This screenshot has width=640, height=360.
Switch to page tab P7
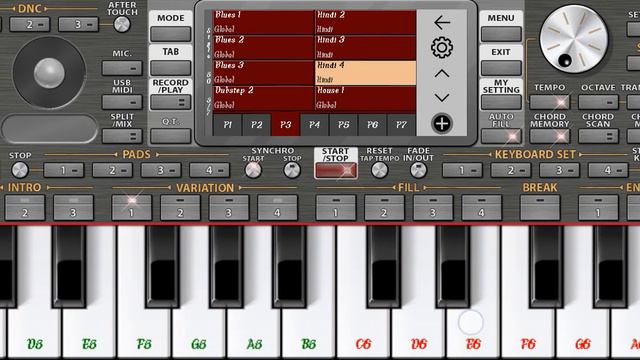pos(401,125)
